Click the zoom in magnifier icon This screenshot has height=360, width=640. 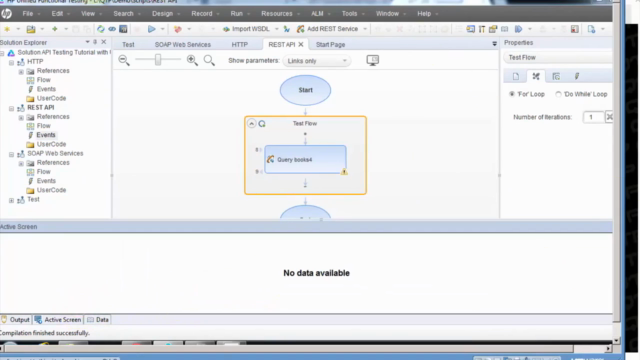tap(192, 60)
